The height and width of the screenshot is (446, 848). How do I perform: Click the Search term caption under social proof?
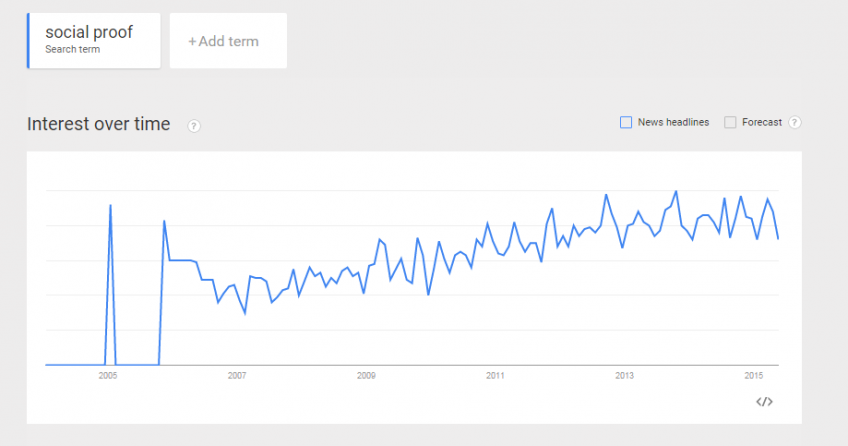72,49
